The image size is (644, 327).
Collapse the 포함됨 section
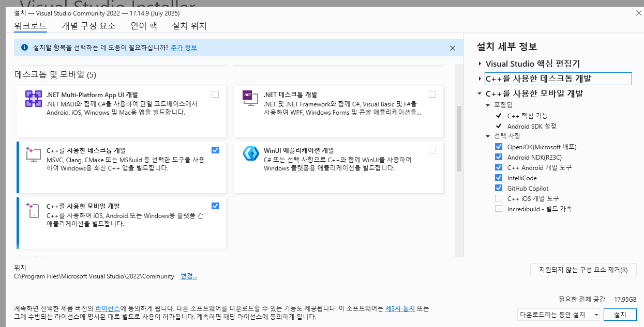pyautogui.click(x=488, y=105)
